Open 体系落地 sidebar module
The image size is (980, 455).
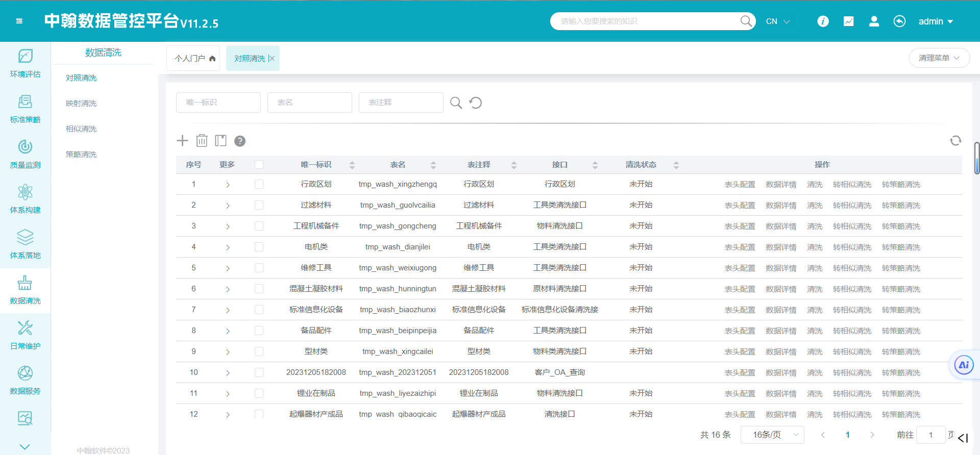tap(26, 244)
